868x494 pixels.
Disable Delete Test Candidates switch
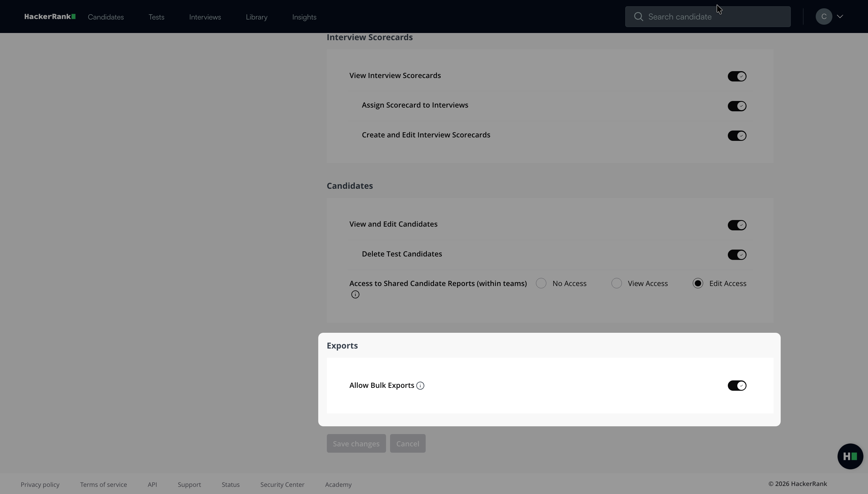coord(736,255)
